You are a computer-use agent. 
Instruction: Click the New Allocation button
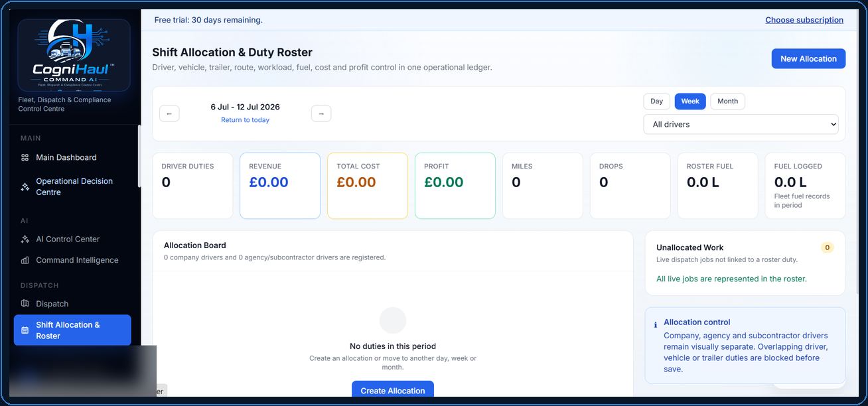(x=808, y=58)
